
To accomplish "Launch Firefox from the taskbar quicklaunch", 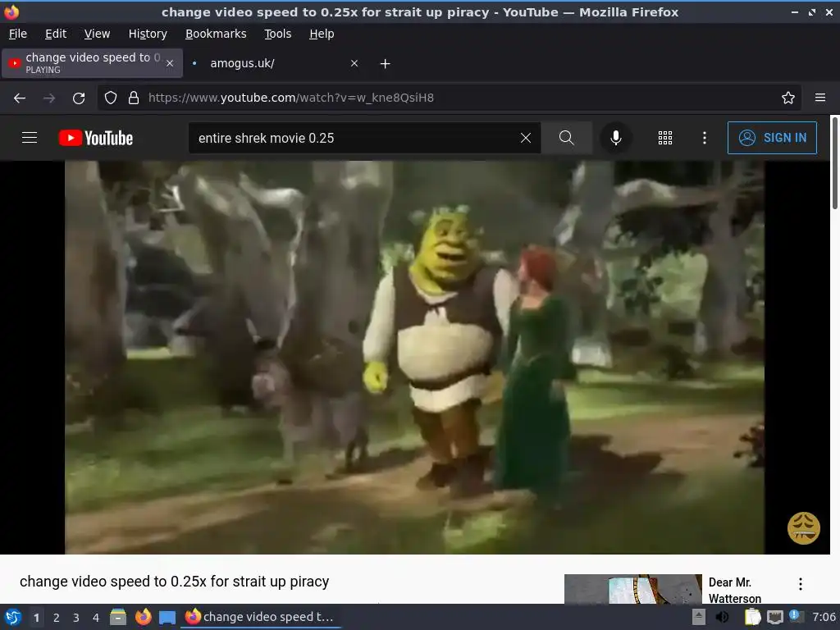I will pos(143,617).
